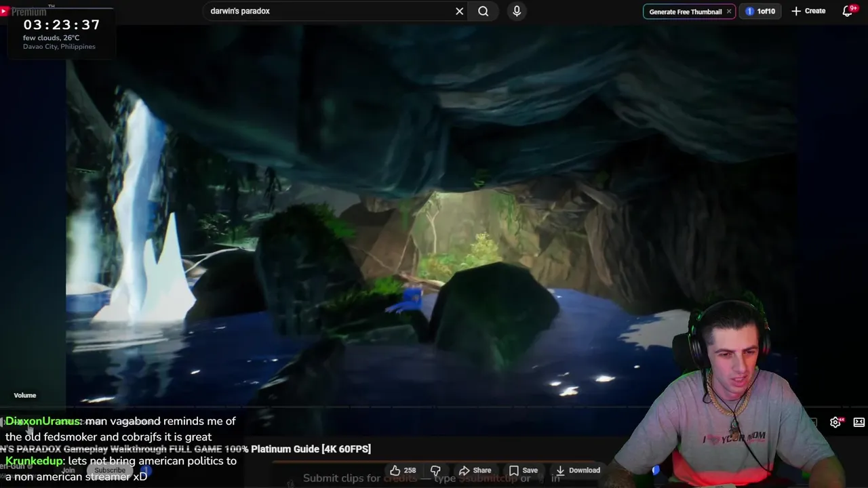Click the clock widget showing 03:23:37
The width and height of the screenshot is (868, 488).
[x=62, y=24]
